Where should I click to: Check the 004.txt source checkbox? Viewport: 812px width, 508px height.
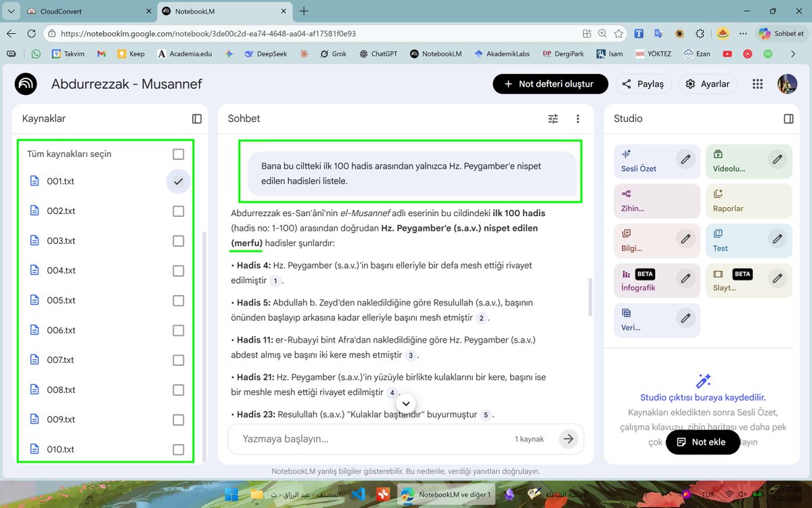(178, 270)
